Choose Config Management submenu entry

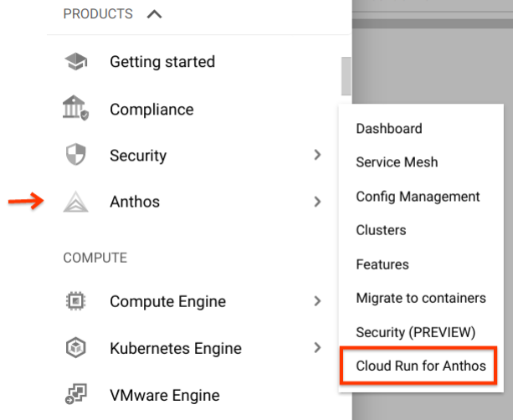point(418,197)
